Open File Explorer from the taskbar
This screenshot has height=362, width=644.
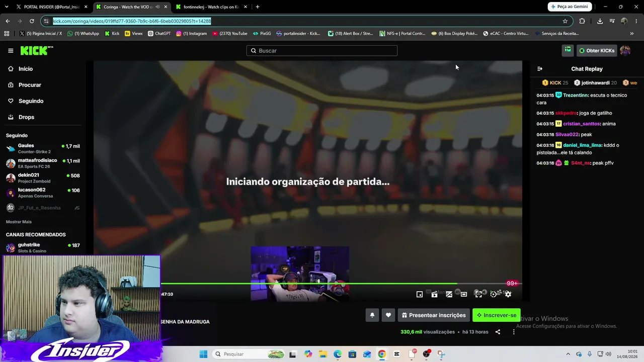(323, 354)
